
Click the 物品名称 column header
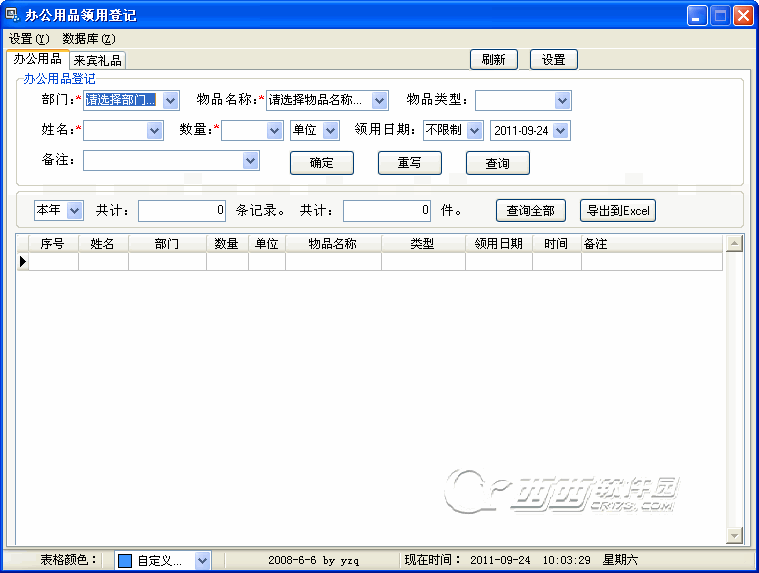(x=333, y=244)
